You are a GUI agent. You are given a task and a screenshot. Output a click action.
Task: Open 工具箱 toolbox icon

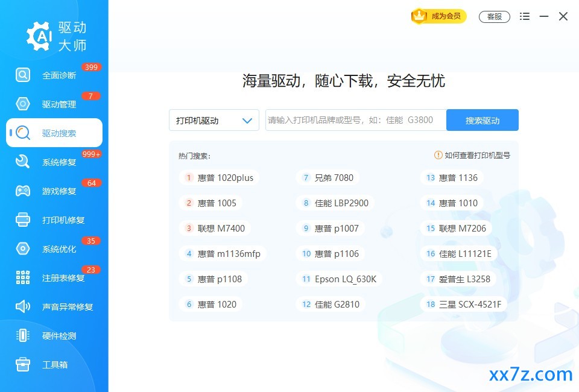[22, 364]
